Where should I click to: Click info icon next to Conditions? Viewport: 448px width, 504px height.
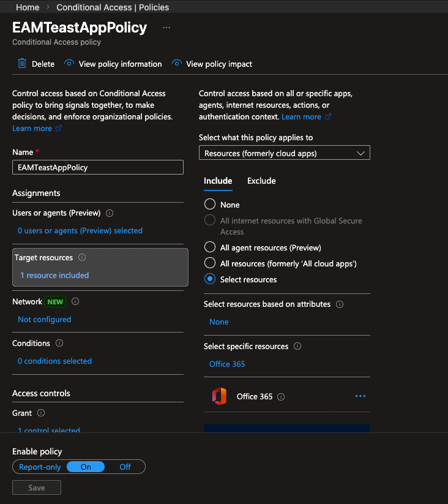[x=59, y=343]
